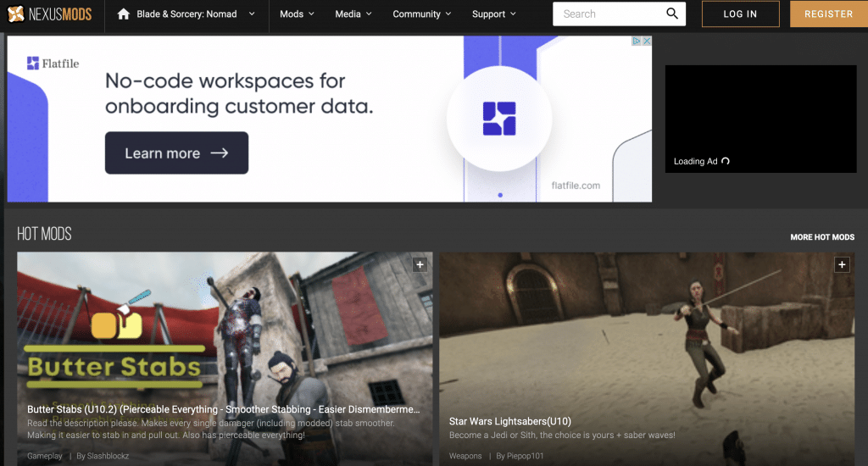Open the MORE HOT MODS link
This screenshot has width=868, height=466.
[822, 237]
